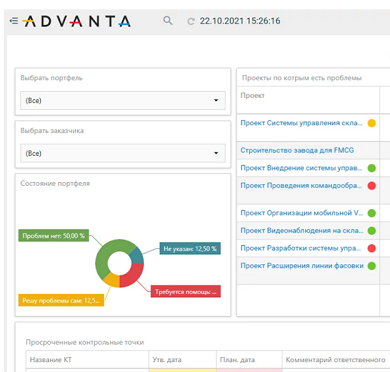Click the Просроченные контрольные точки title
The image size is (390, 372).
click(85, 342)
